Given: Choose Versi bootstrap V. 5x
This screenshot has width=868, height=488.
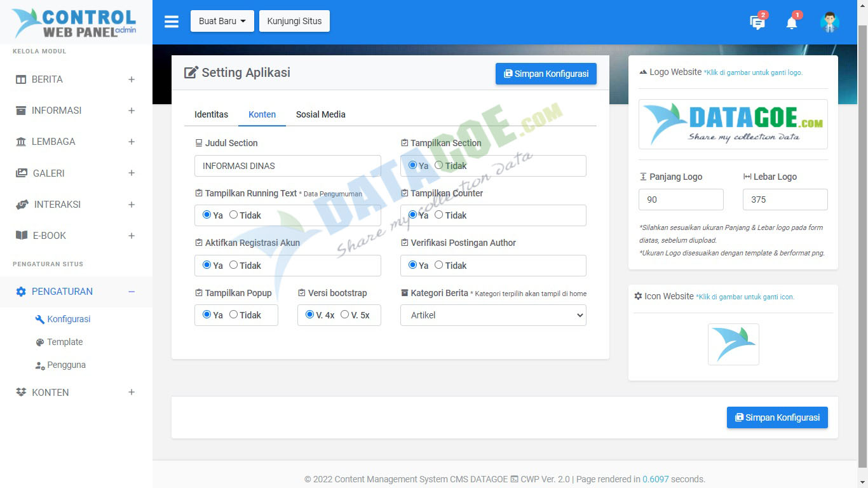Looking at the screenshot, I should 345,315.
